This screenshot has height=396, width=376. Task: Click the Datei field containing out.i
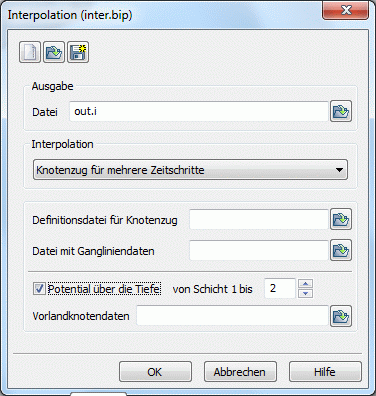coord(199,111)
